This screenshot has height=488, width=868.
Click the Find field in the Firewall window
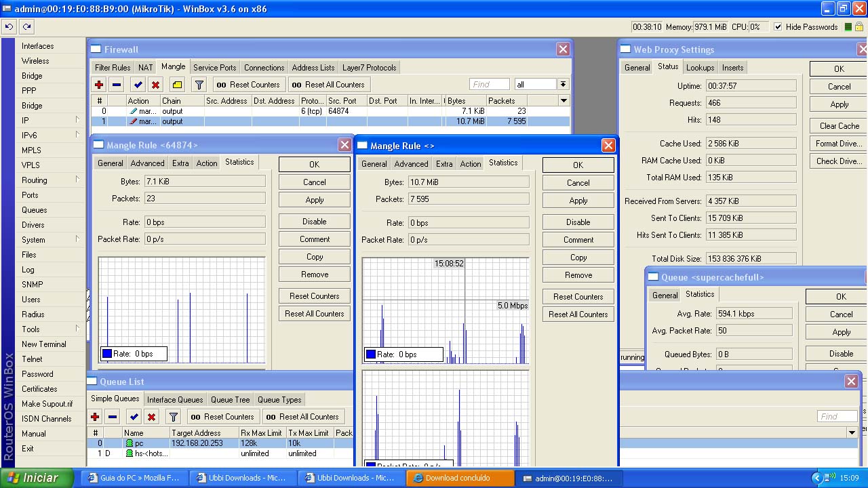pyautogui.click(x=489, y=85)
